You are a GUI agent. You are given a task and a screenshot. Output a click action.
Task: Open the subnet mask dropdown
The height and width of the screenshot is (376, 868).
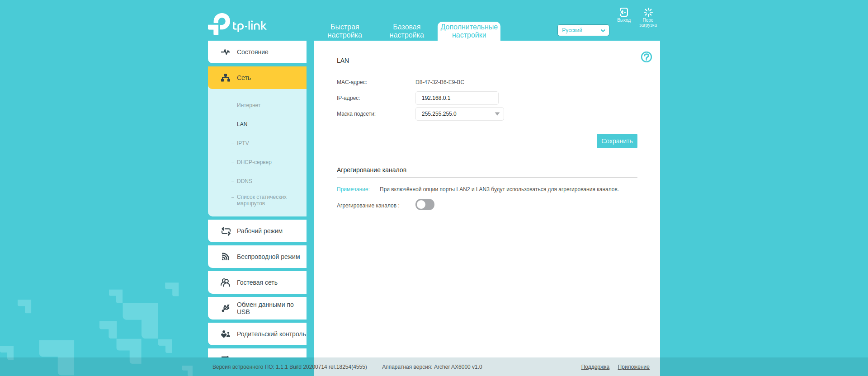tap(459, 114)
